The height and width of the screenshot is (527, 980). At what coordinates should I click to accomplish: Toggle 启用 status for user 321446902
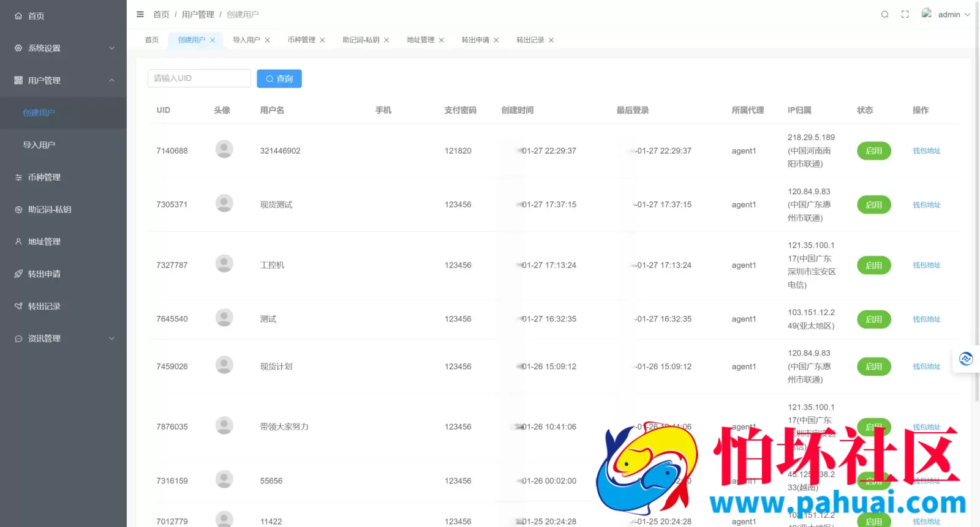coord(874,151)
